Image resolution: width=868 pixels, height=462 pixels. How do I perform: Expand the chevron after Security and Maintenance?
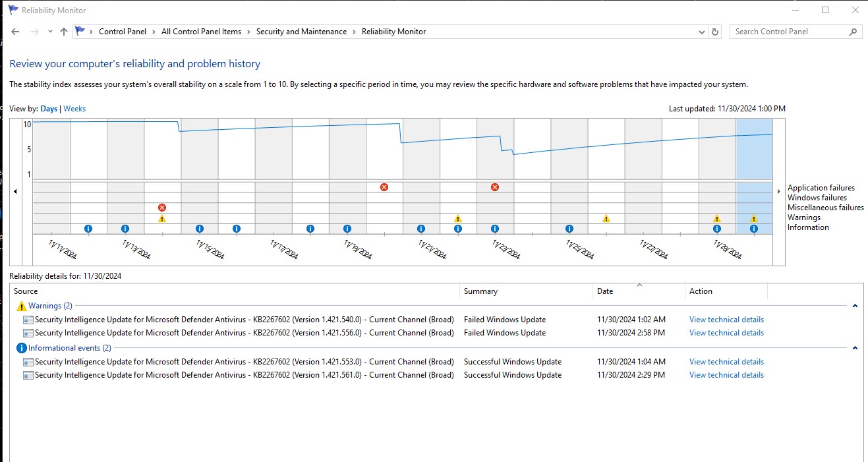point(354,32)
